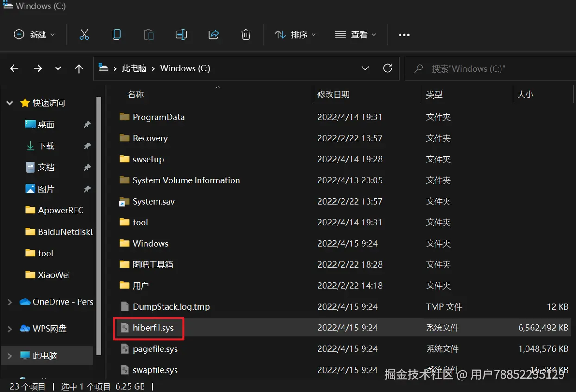Click the Delete trash icon

(x=245, y=34)
